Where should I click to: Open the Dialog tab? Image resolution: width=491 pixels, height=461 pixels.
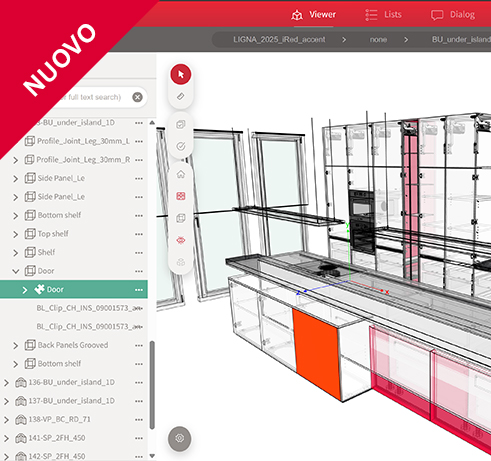coord(453,15)
